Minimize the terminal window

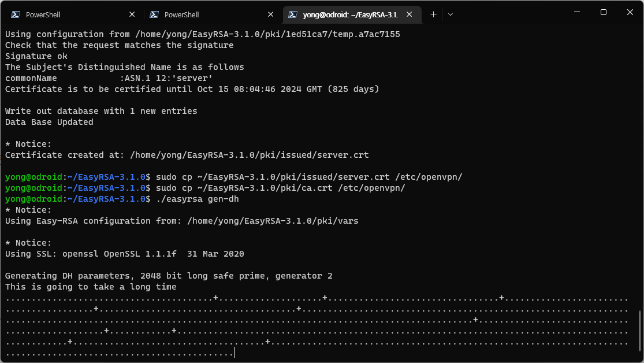click(x=577, y=12)
